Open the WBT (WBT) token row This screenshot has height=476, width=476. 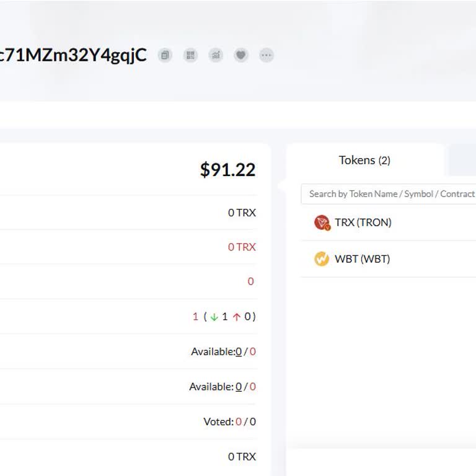tap(389, 259)
